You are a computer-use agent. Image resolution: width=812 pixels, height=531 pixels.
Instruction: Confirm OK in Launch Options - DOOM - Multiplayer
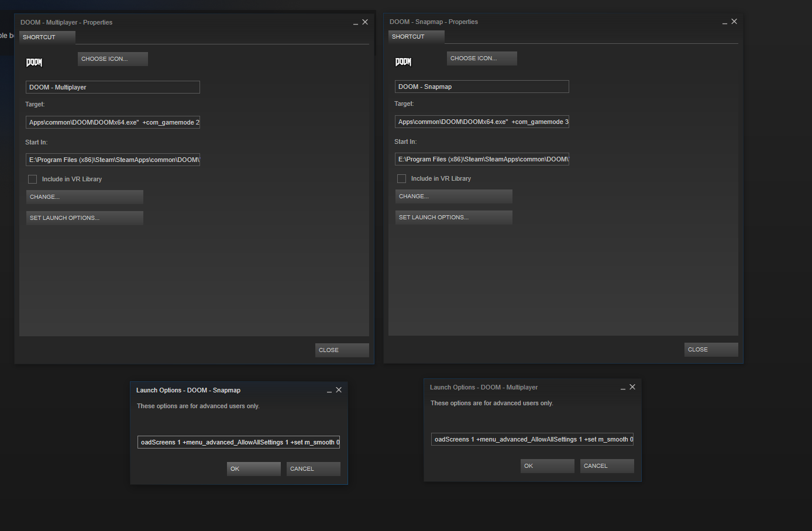pos(548,466)
